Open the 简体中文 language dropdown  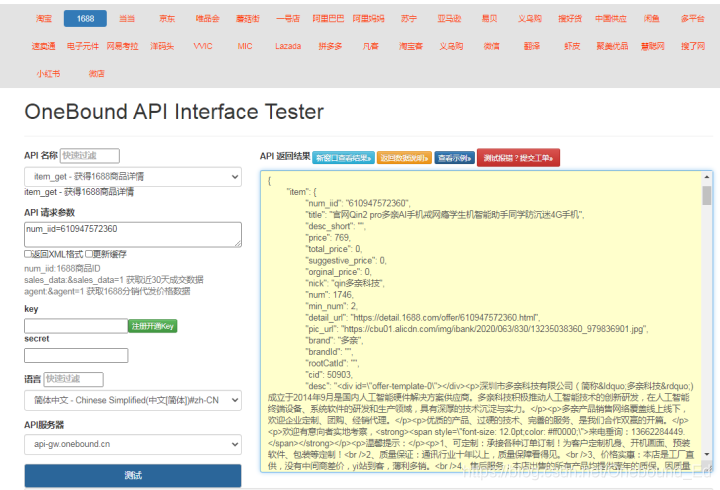tap(133, 400)
